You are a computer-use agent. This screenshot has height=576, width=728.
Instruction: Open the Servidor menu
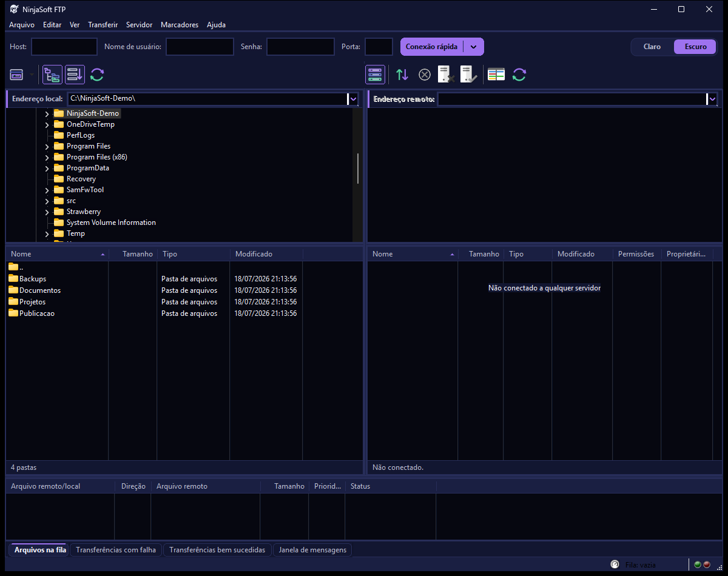(x=139, y=25)
